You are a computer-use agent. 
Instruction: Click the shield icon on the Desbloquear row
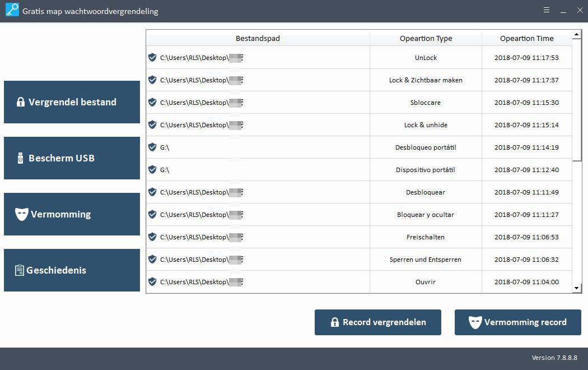(152, 192)
